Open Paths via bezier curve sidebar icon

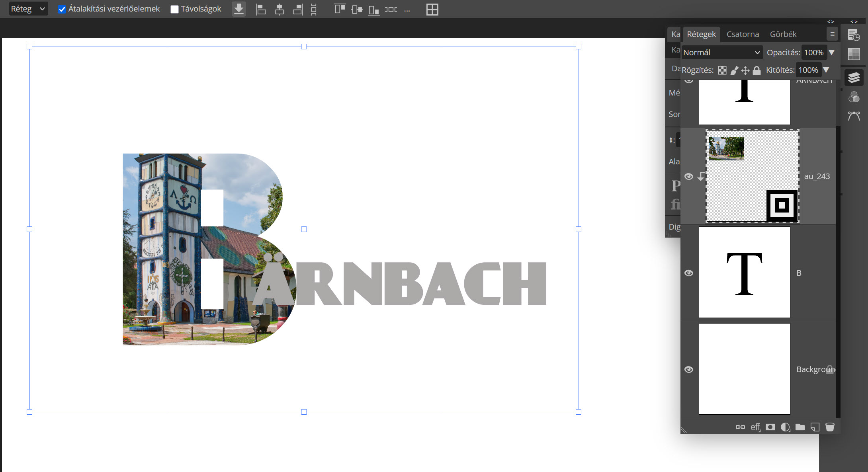[x=854, y=116]
